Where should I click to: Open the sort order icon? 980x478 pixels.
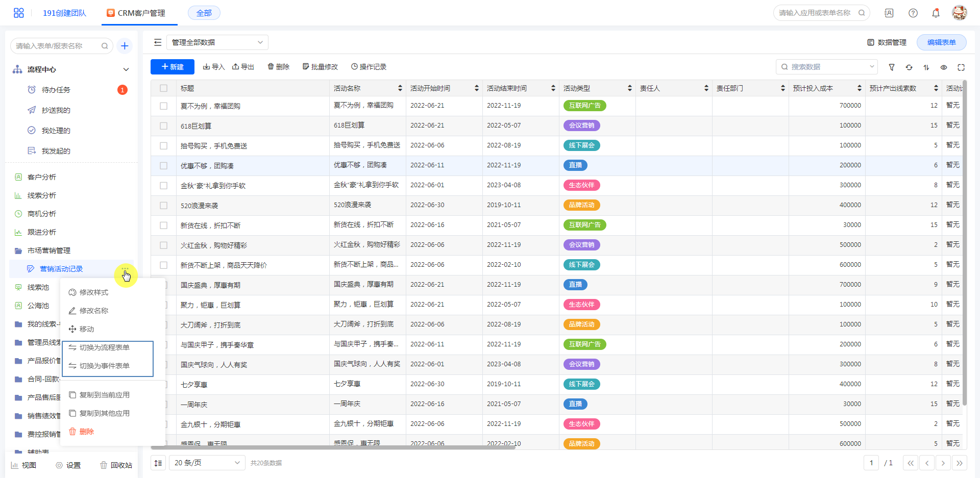(x=926, y=67)
